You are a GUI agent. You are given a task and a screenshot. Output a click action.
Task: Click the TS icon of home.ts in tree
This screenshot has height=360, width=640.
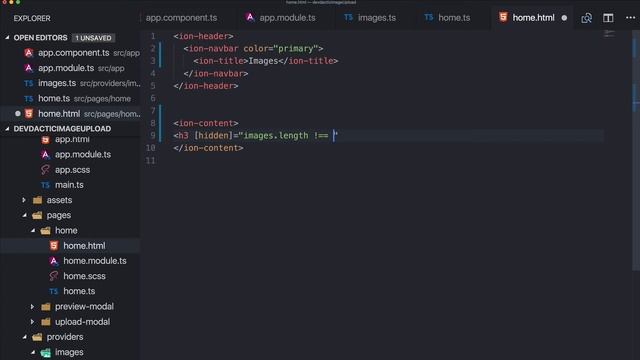pyautogui.click(x=54, y=291)
